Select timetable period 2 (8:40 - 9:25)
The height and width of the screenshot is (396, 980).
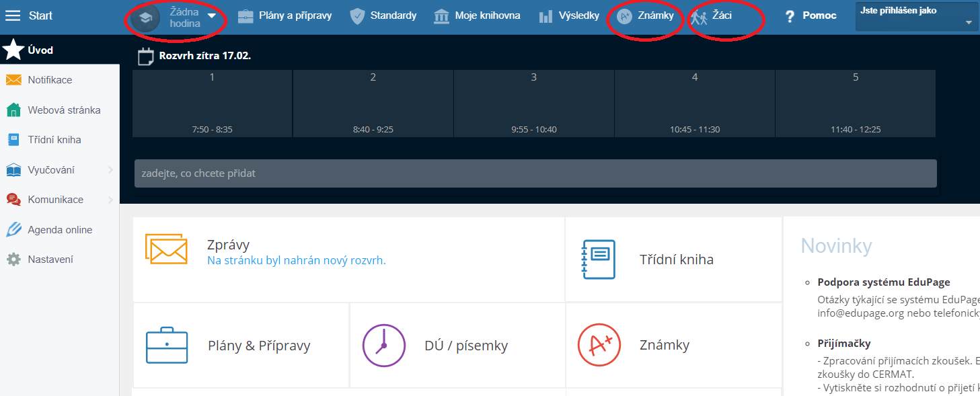[x=373, y=104]
